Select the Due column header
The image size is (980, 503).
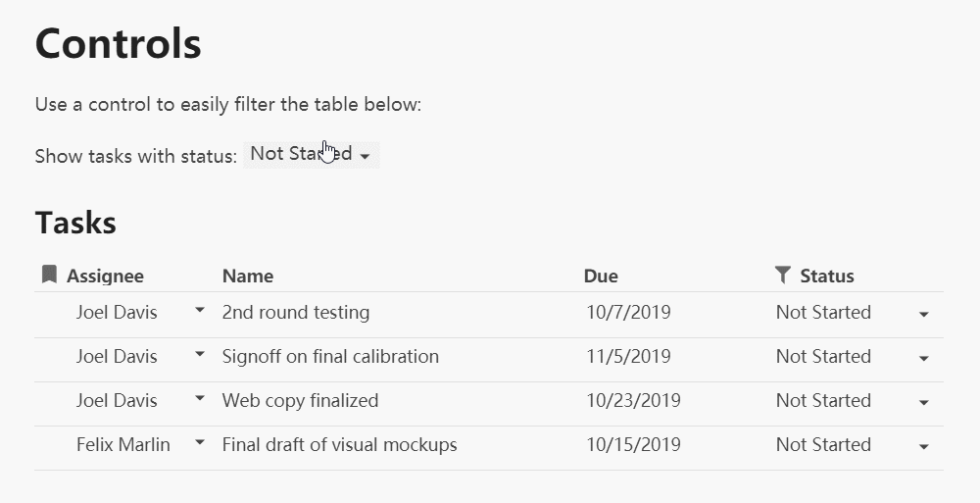point(601,276)
